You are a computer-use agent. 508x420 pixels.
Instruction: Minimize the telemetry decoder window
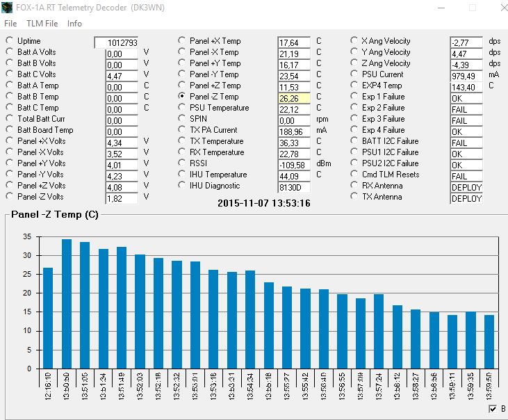441,8
